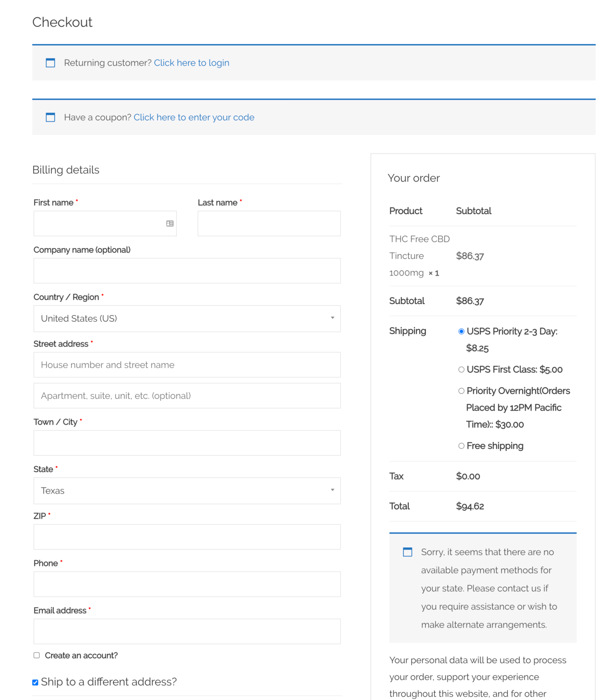Viewport: 613px width, 700px height.
Task: Click the Apartment, suite, unit field
Action: (187, 396)
